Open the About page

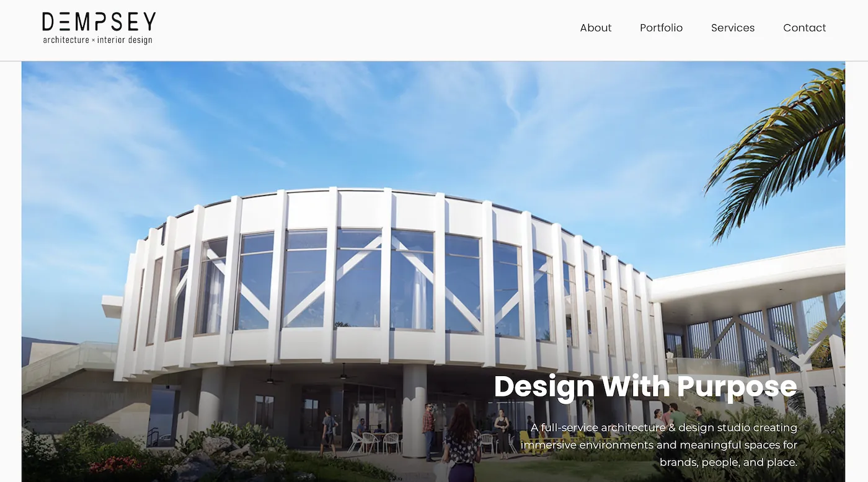[596, 28]
